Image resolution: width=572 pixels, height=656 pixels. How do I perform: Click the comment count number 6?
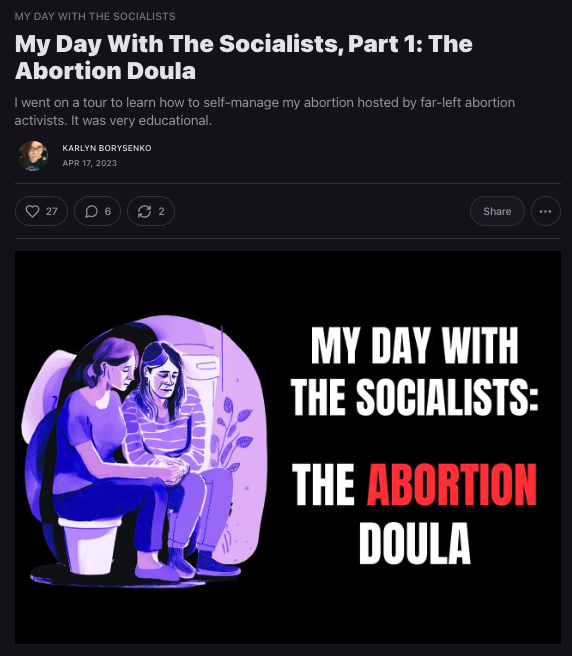pyautogui.click(x=108, y=211)
